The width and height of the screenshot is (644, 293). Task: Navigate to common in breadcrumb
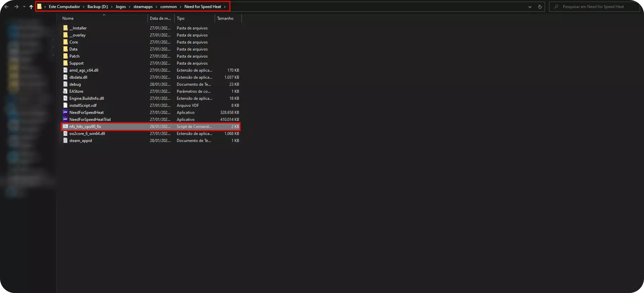click(168, 7)
